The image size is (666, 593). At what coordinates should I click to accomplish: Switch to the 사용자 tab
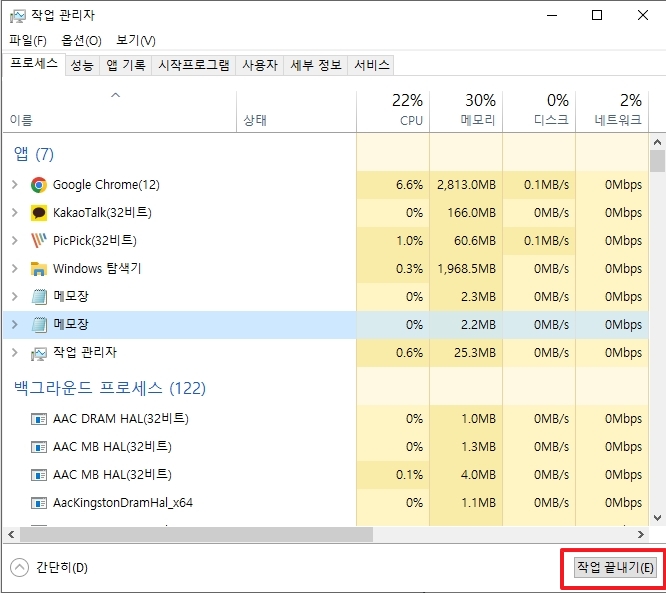(x=260, y=65)
